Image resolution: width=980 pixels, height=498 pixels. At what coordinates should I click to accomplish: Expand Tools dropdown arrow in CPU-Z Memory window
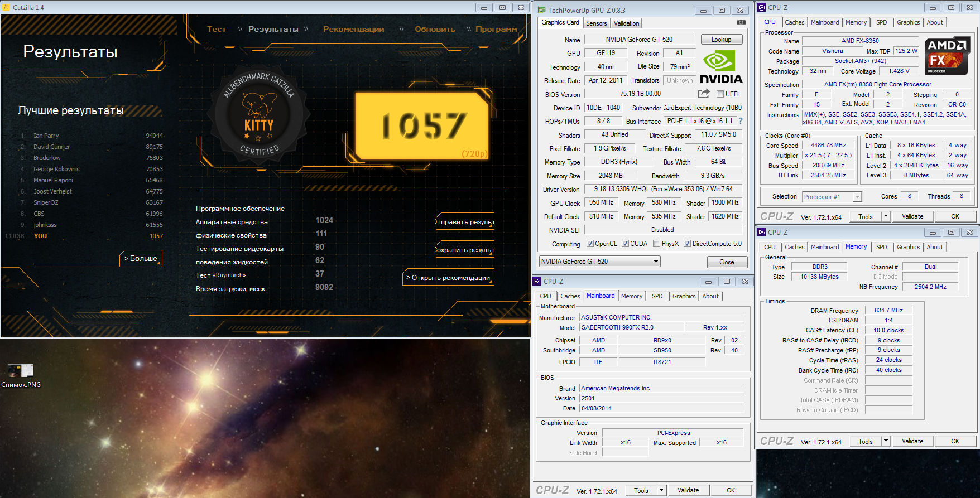(x=885, y=441)
